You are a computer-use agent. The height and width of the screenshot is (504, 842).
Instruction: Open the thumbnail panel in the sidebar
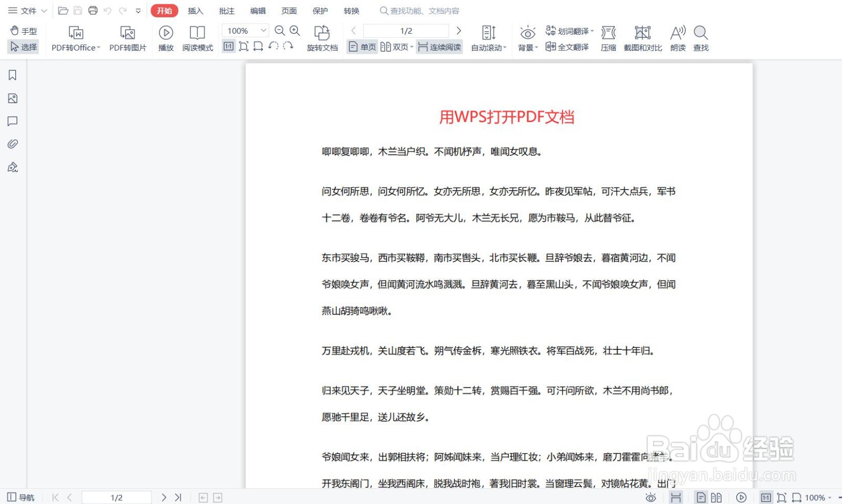click(x=13, y=98)
